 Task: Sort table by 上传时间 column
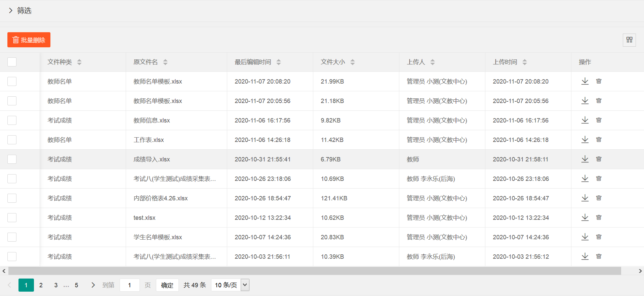pos(525,62)
